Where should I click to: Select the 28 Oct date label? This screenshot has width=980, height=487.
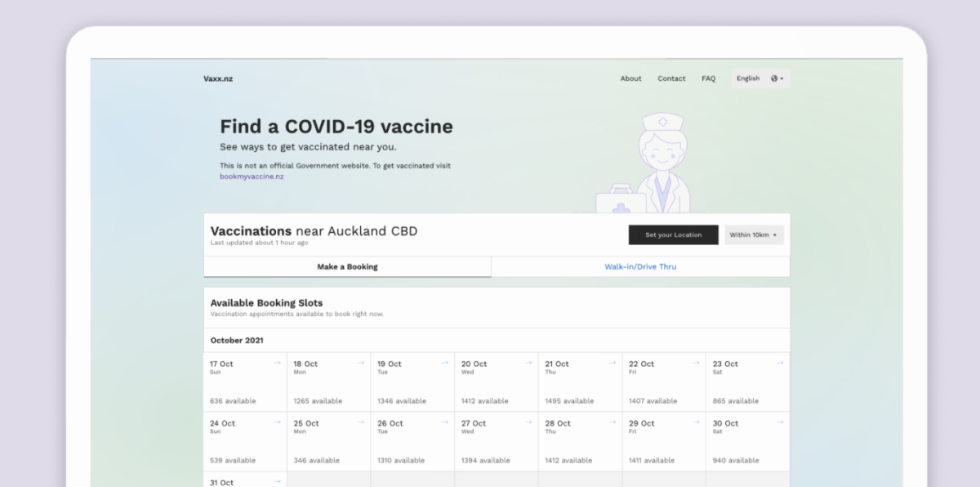point(558,423)
